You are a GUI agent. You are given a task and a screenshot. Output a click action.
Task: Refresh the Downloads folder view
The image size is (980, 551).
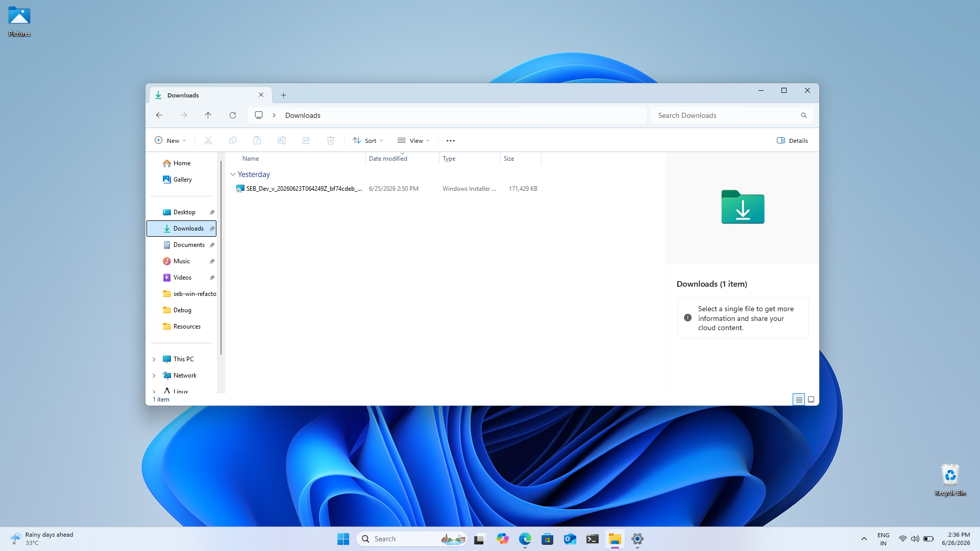pyautogui.click(x=233, y=115)
